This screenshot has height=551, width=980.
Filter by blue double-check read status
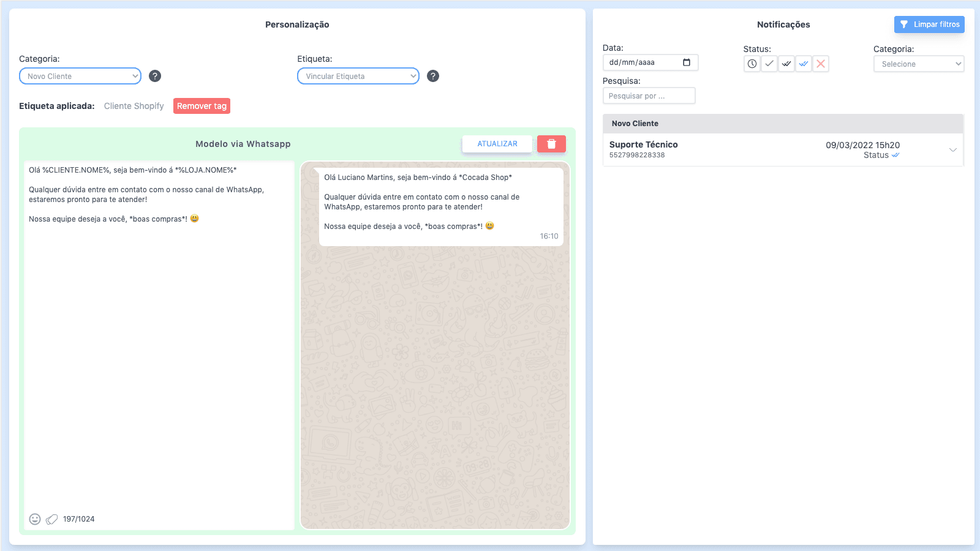804,64
